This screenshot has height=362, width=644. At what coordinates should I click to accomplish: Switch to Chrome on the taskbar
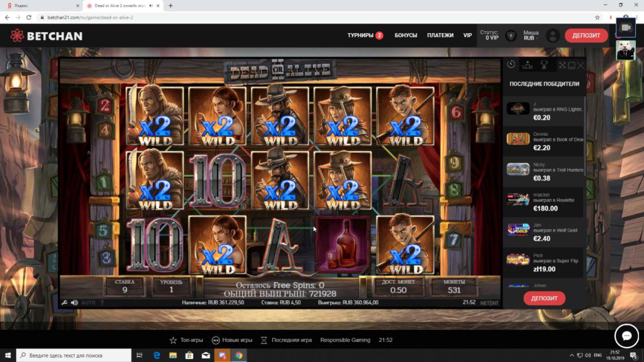coord(238,355)
